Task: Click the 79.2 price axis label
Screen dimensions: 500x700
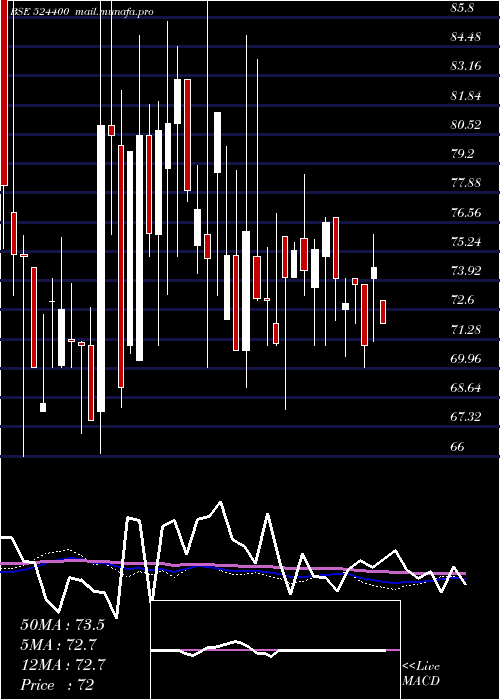Action: 462,154
